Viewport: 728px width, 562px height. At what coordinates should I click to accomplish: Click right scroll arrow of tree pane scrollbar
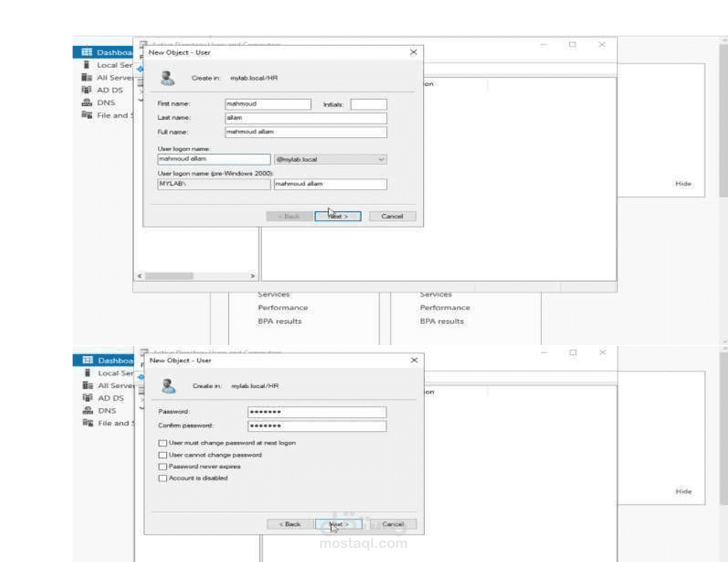(x=253, y=275)
